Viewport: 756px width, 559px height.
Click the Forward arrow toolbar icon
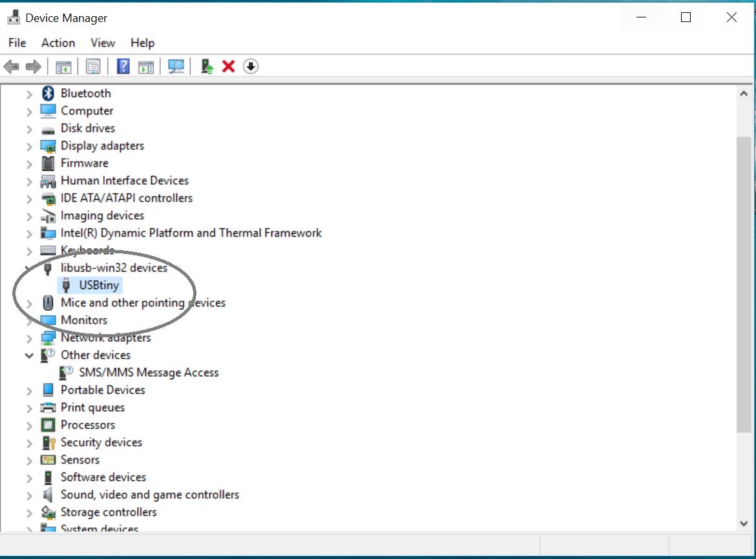33,67
